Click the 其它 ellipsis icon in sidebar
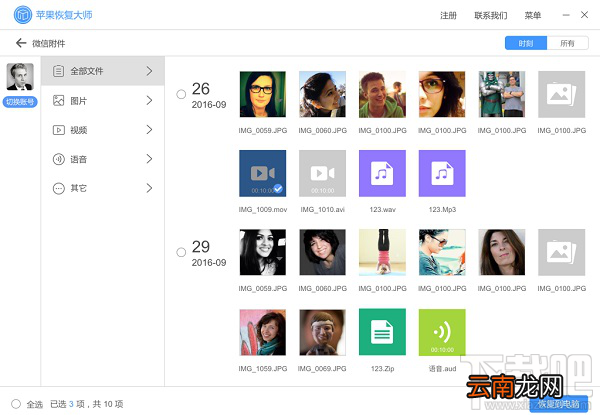 (59, 188)
